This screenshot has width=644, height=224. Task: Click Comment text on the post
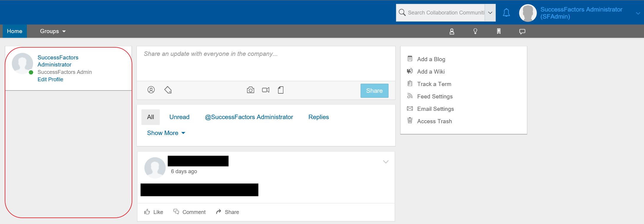[x=194, y=212]
